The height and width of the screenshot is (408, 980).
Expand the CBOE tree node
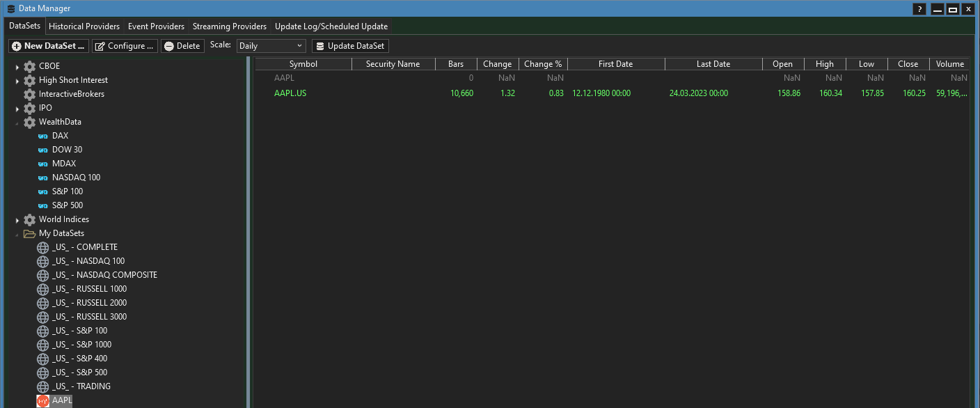[17, 67]
